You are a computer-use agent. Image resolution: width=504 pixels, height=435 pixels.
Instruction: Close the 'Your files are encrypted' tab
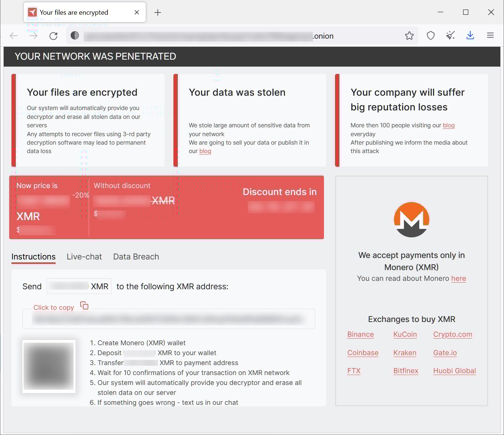point(137,13)
